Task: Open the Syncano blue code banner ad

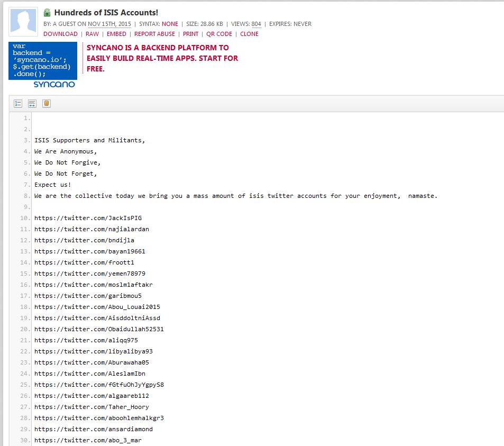Action: 43,60
